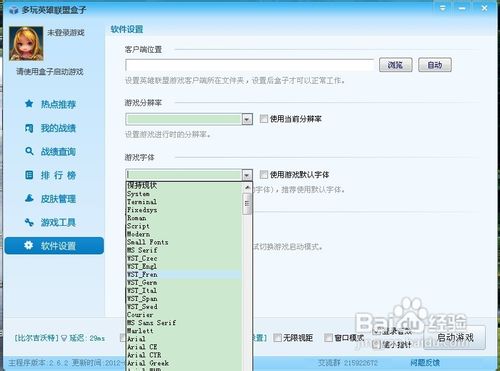Click the 游戏工具 wrench icon
Viewport: 500px width, 371px height.
click(29, 222)
